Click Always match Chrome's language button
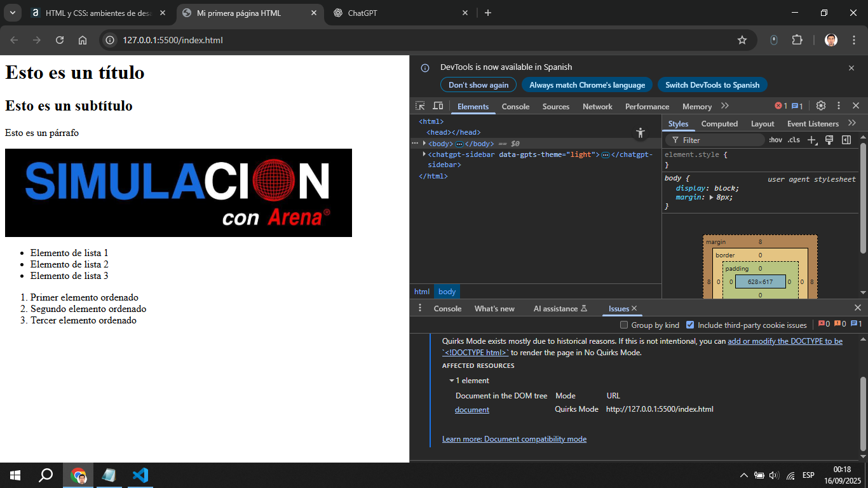The image size is (868, 488). [587, 85]
